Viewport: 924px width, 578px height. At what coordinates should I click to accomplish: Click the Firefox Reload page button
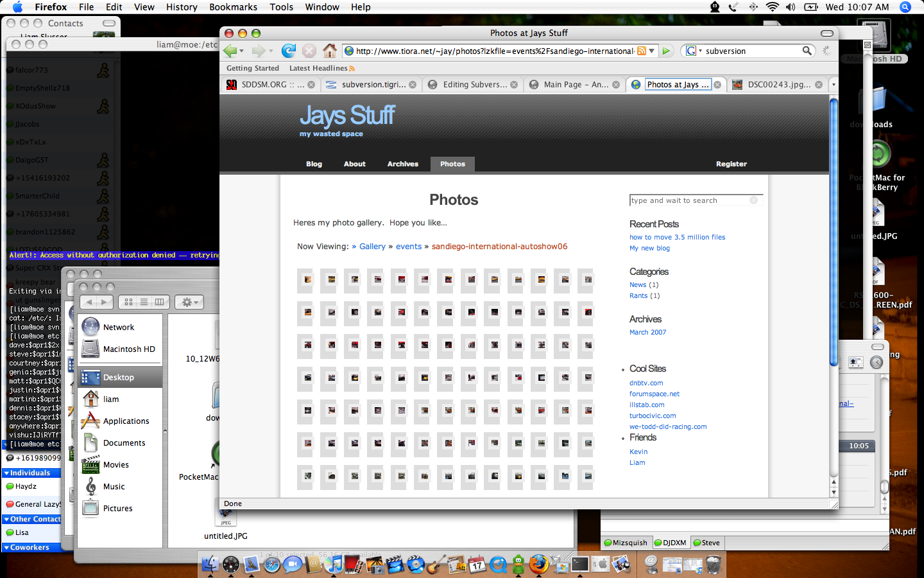click(x=289, y=51)
